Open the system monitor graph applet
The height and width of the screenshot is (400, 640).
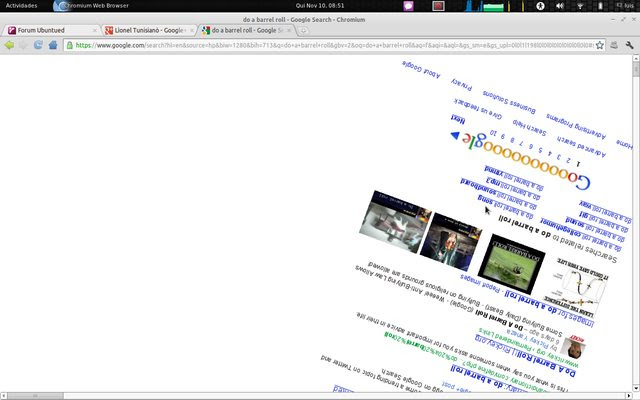tap(495, 6)
